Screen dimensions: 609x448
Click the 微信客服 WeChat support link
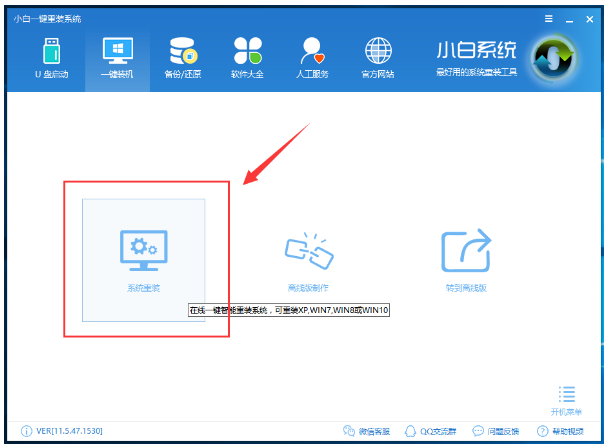[366, 431]
